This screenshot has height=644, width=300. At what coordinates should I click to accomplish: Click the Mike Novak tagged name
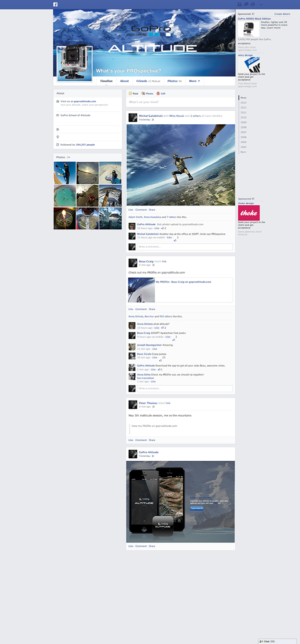tap(176, 116)
